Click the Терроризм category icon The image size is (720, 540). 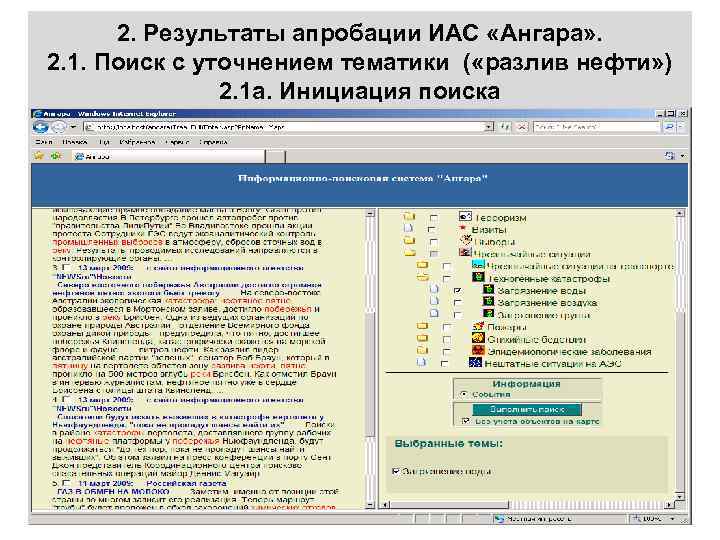(465, 216)
